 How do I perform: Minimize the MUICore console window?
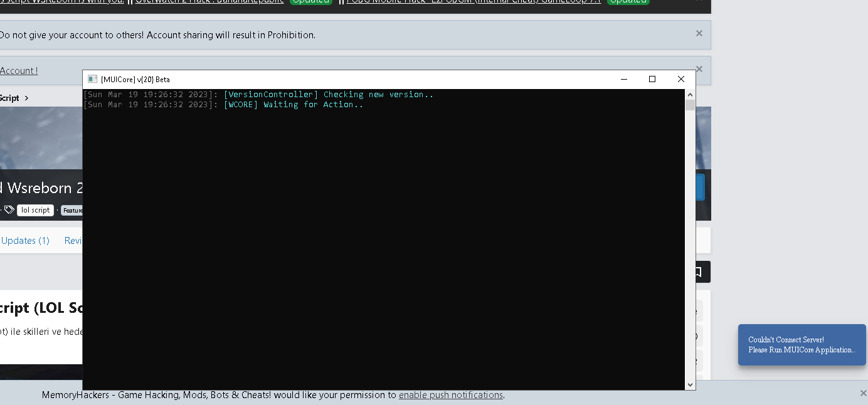coord(624,79)
